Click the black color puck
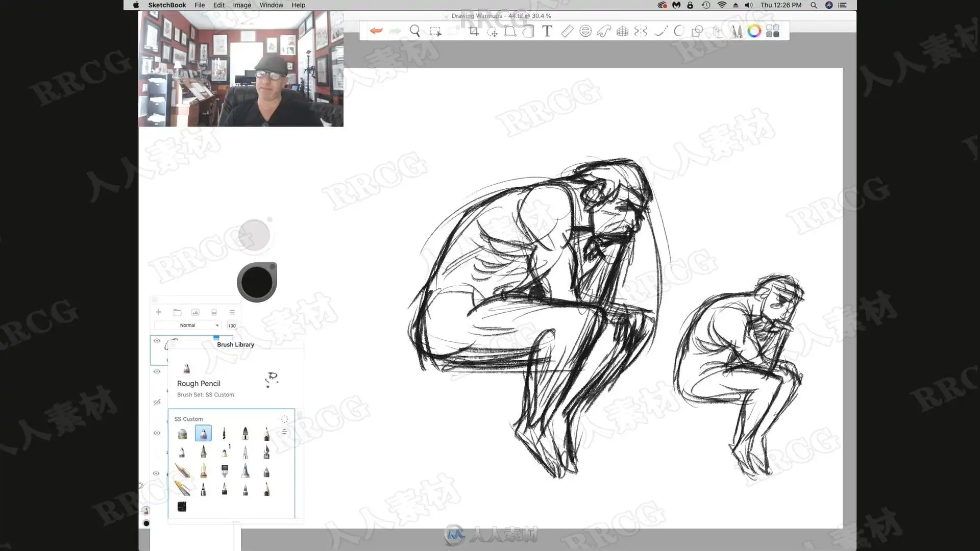 pyautogui.click(x=257, y=283)
